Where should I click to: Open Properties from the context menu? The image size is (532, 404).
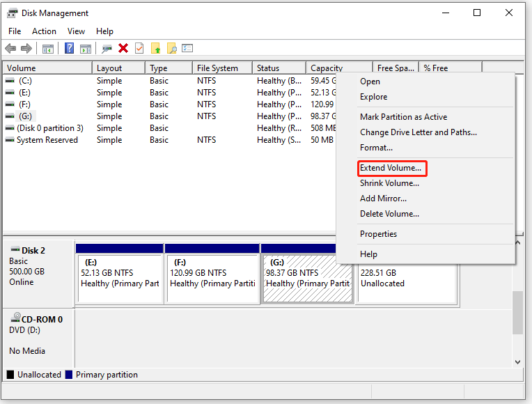pyautogui.click(x=378, y=234)
